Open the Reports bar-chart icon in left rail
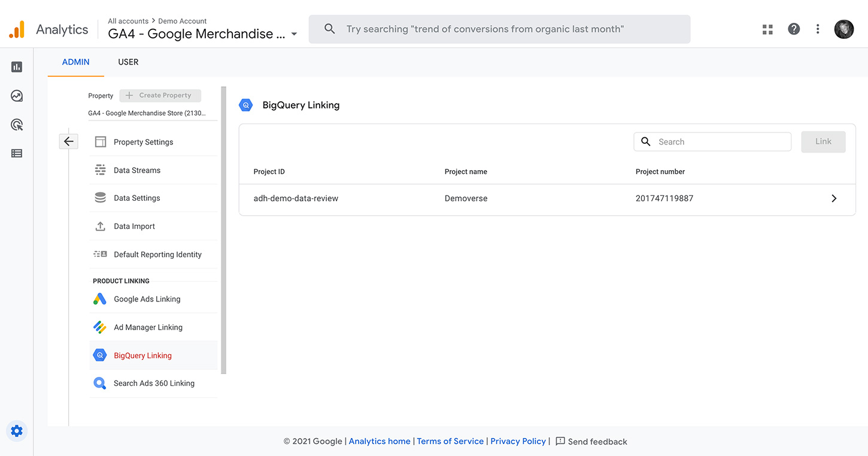This screenshot has width=868, height=456. [x=17, y=67]
